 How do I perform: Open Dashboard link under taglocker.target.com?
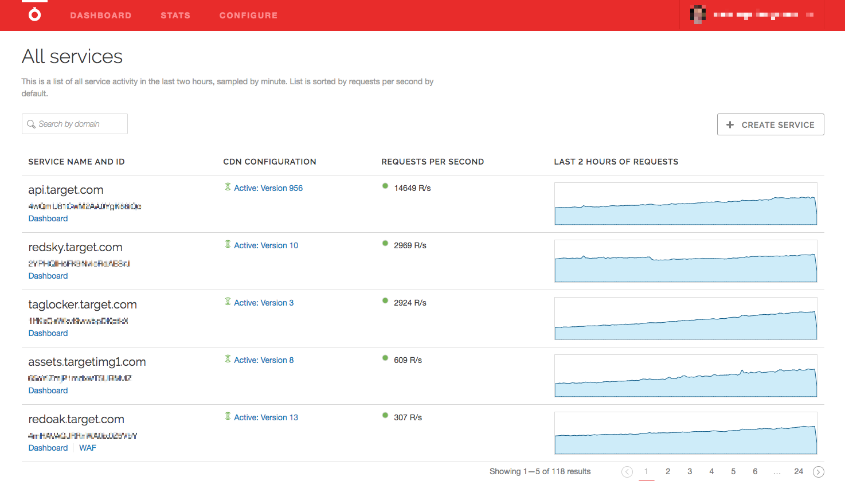(x=48, y=333)
